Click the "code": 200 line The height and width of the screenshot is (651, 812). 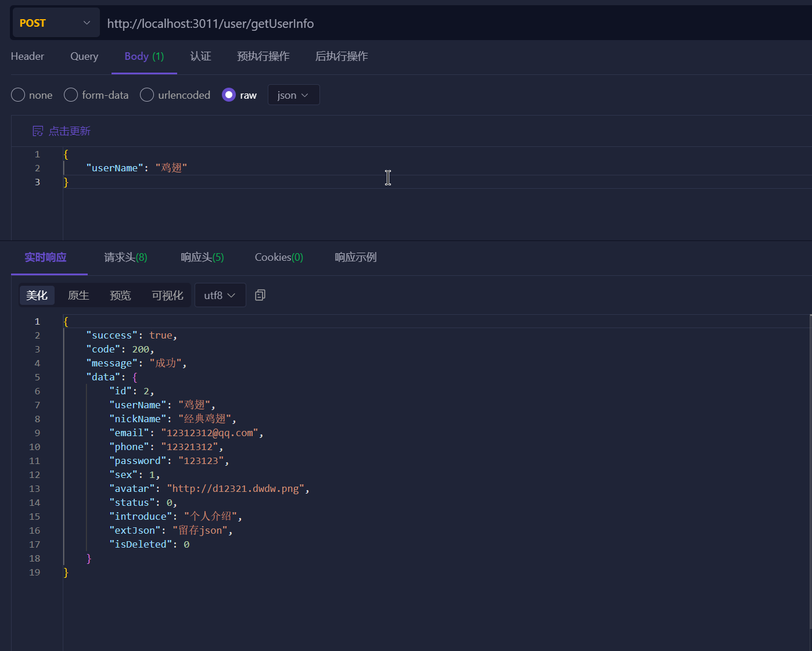coord(120,349)
